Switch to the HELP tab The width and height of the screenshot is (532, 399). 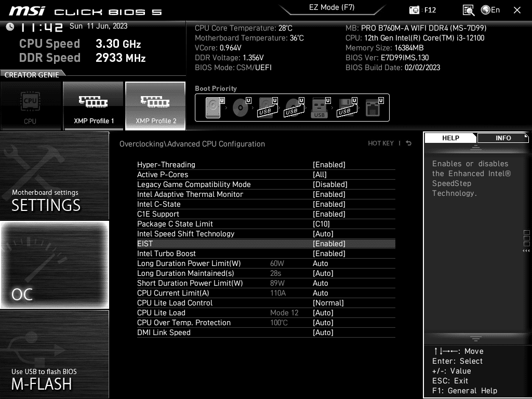pyautogui.click(x=450, y=138)
